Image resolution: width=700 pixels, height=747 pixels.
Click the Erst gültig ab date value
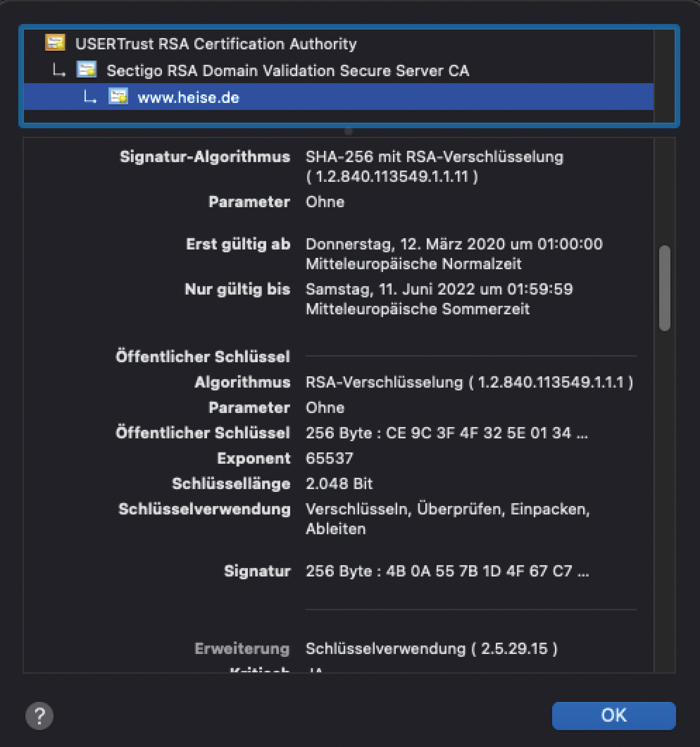click(454, 244)
